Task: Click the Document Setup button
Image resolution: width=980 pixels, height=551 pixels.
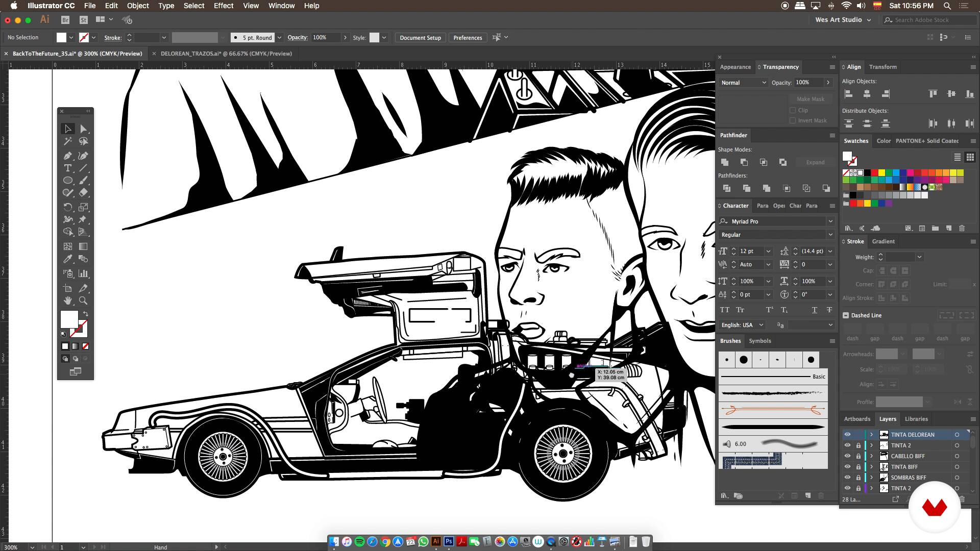Action: click(x=420, y=38)
